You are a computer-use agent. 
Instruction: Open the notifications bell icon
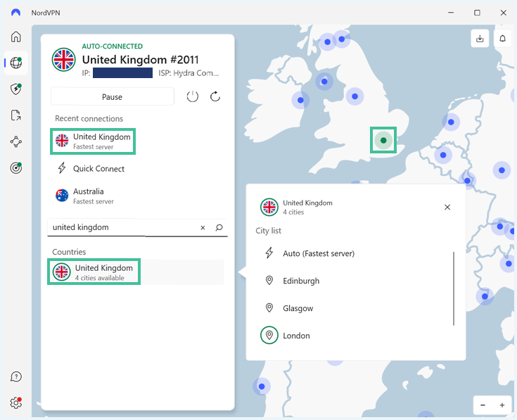[x=502, y=39]
